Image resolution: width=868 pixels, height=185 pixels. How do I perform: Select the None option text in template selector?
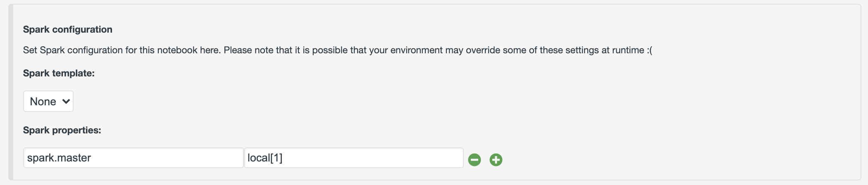43,102
